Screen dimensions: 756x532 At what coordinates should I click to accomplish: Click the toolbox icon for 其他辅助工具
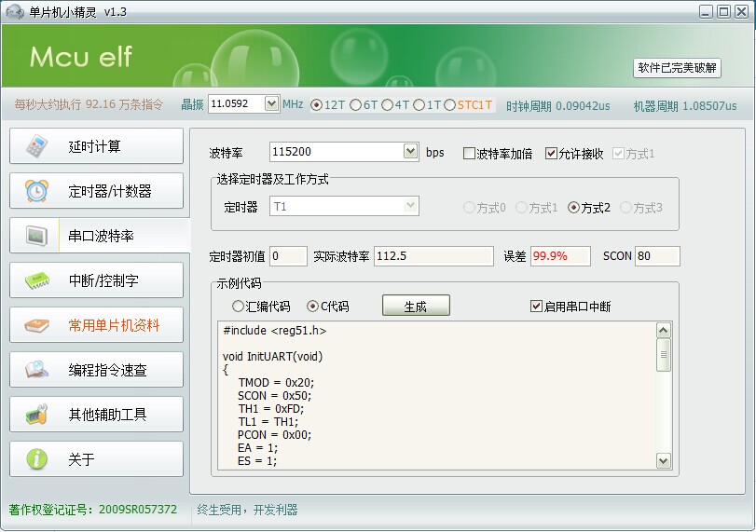36,415
